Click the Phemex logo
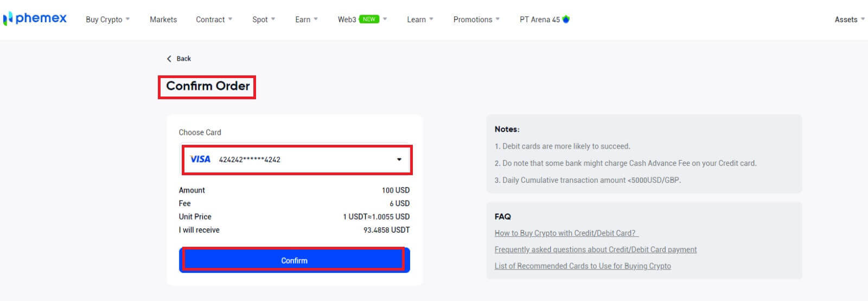Viewport: 868px width, 301px height. [35, 19]
